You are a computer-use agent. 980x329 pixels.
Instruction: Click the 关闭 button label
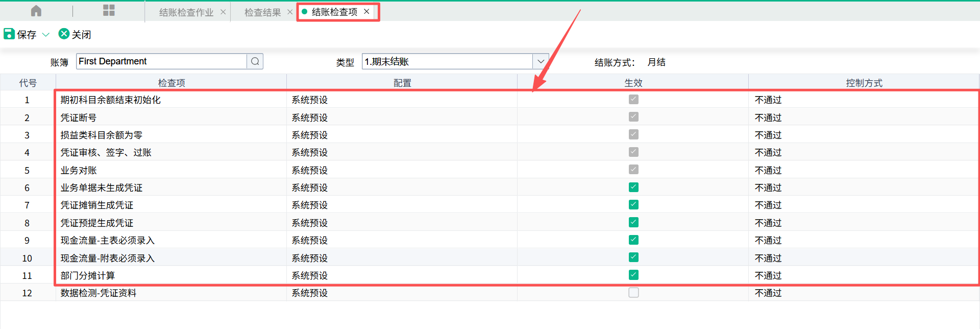click(81, 35)
